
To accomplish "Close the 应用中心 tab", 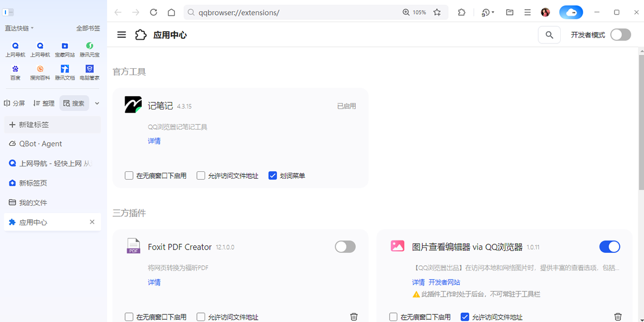I will [x=92, y=222].
